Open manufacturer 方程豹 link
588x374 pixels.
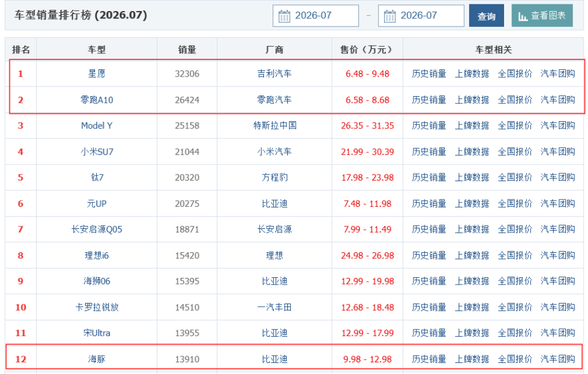[274, 178]
